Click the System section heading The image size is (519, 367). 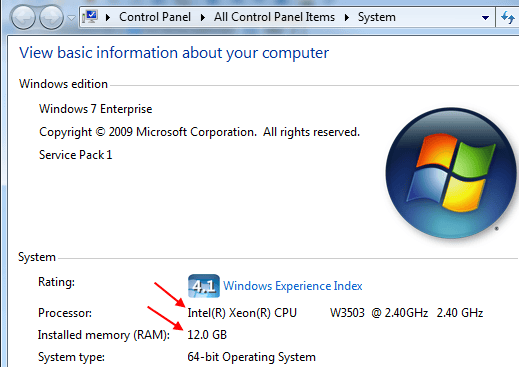point(37,257)
